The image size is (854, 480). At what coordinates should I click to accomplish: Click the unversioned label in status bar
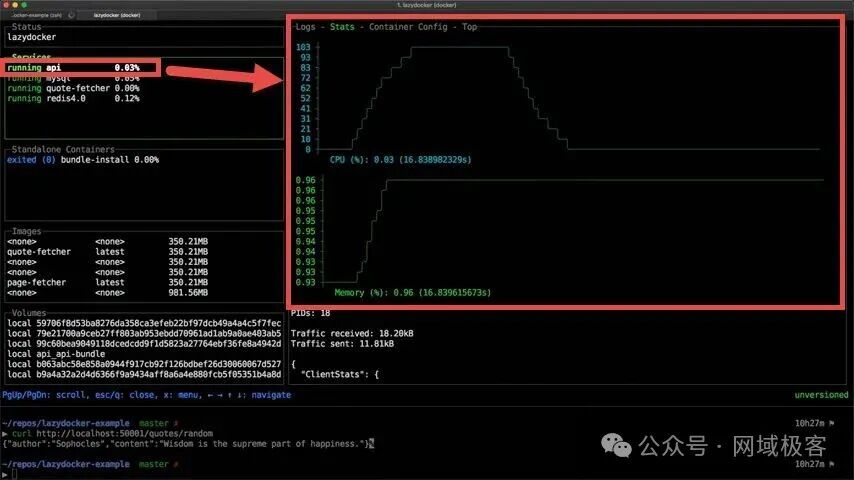(x=821, y=395)
